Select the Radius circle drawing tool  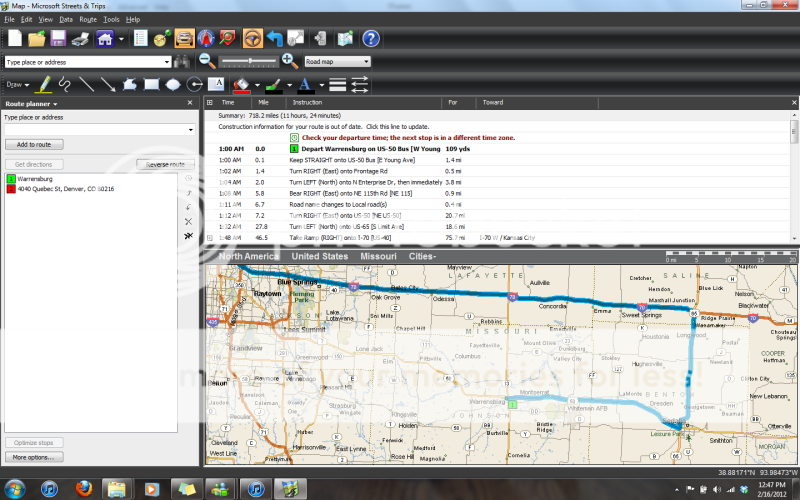(194, 84)
